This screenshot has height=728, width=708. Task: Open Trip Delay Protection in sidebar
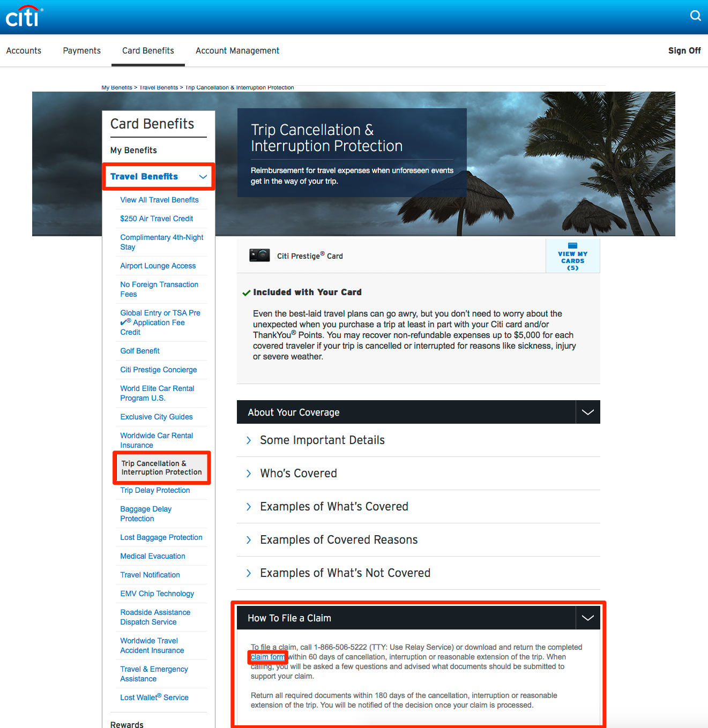pyautogui.click(x=155, y=490)
